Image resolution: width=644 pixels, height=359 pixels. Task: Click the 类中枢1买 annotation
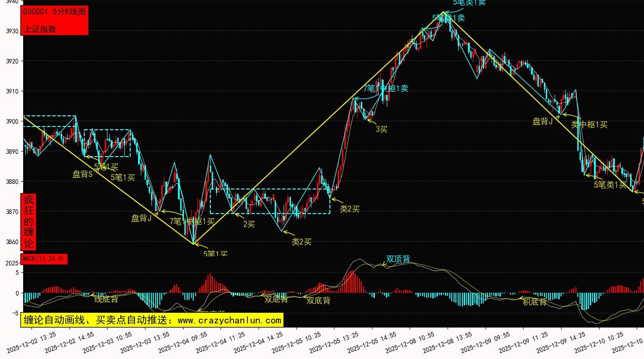click(x=589, y=124)
